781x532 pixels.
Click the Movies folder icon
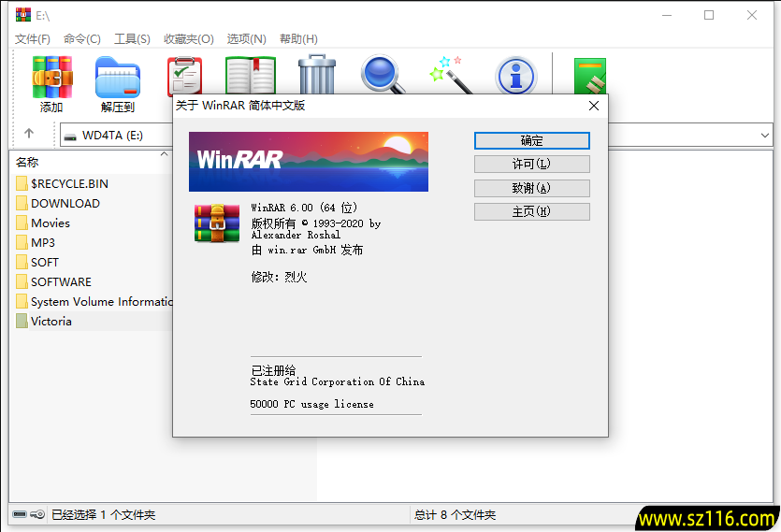pos(22,223)
